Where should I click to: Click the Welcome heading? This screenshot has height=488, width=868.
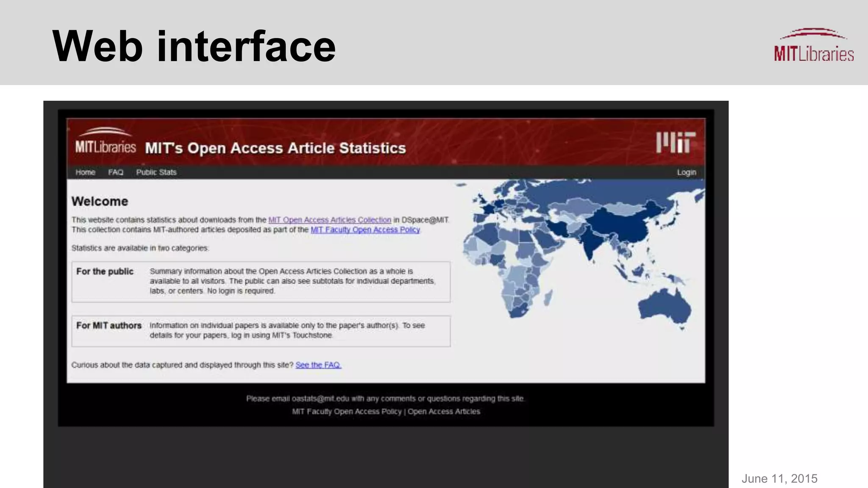coord(100,201)
